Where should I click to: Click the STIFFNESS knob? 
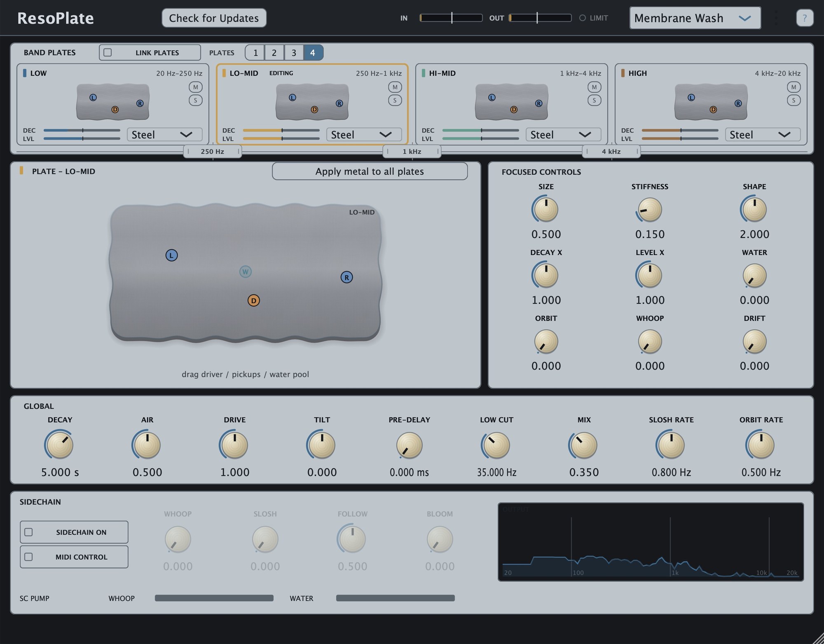(x=650, y=209)
